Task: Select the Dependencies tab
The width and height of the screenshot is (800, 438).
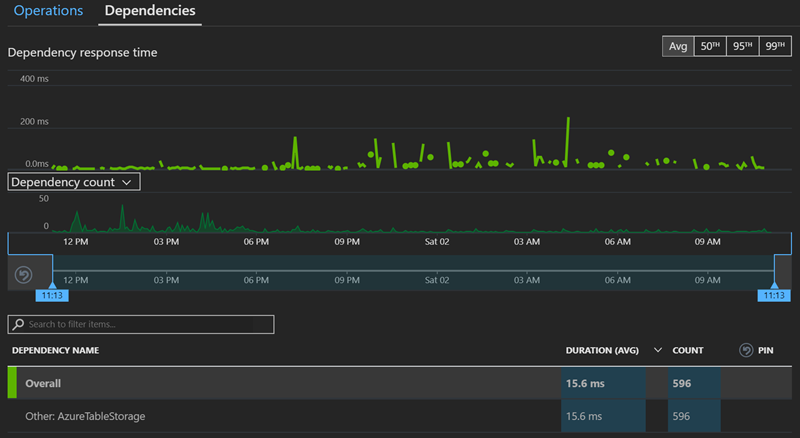Action: [x=150, y=11]
